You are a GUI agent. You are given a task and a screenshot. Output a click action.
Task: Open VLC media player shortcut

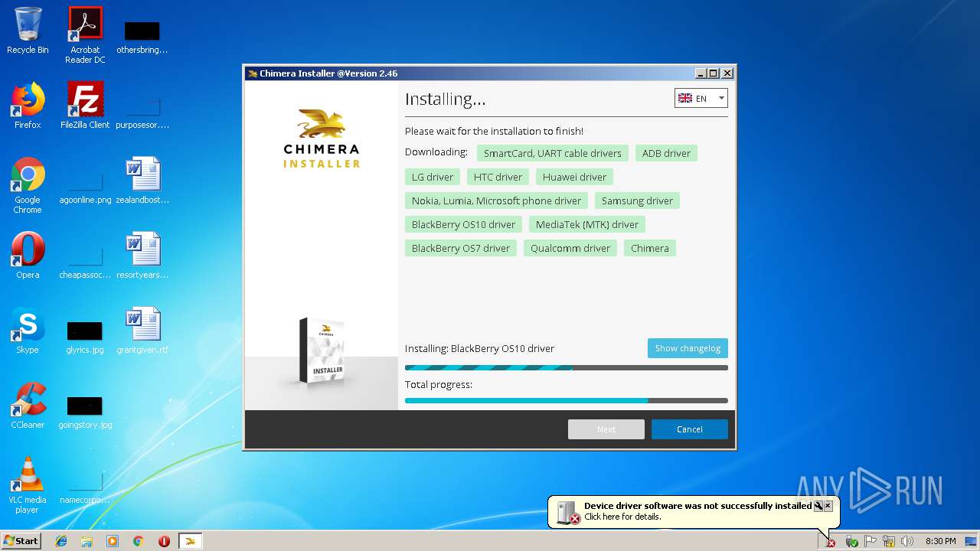28,485
